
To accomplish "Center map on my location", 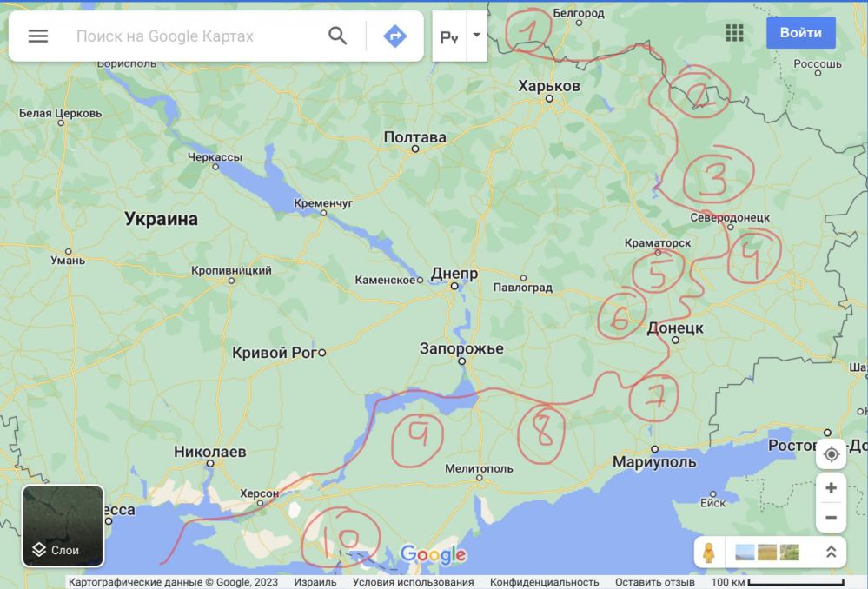I will 831,454.
